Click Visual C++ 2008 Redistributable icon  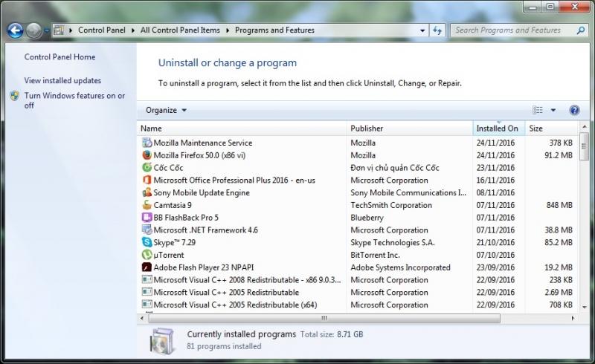147,279
